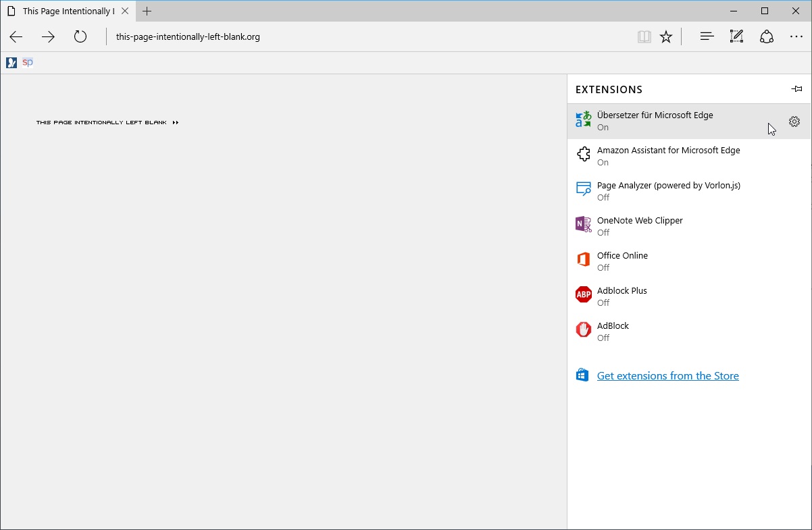Click 'This page intentionally left blank' page text

tap(101, 123)
